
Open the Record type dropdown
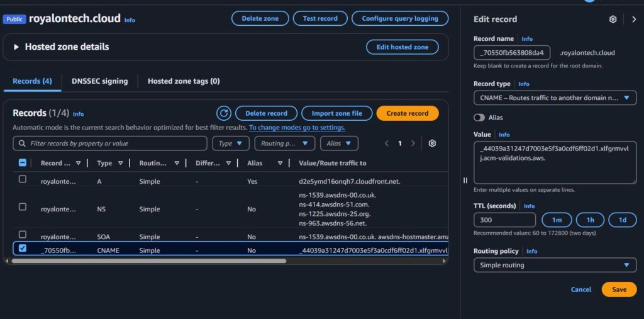pos(555,98)
